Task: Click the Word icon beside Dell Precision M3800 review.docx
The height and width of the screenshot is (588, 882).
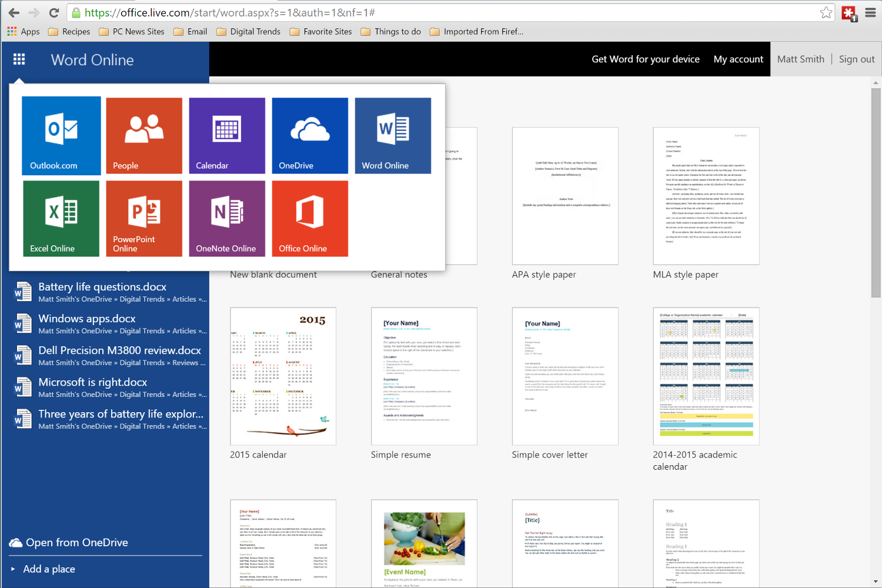Action: coord(22,355)
